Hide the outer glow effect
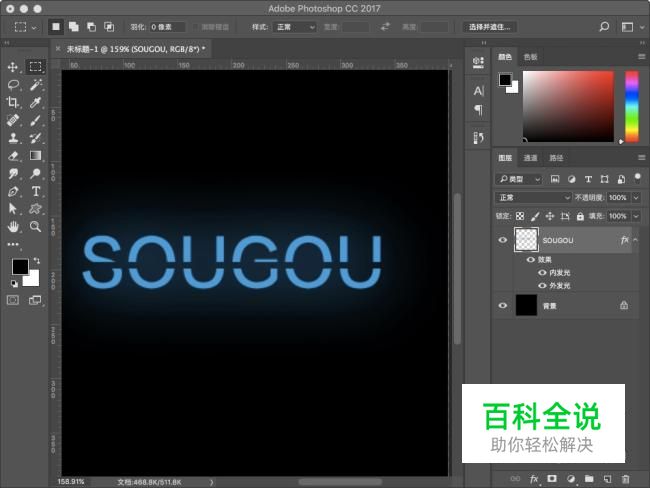 coord(542,285)
